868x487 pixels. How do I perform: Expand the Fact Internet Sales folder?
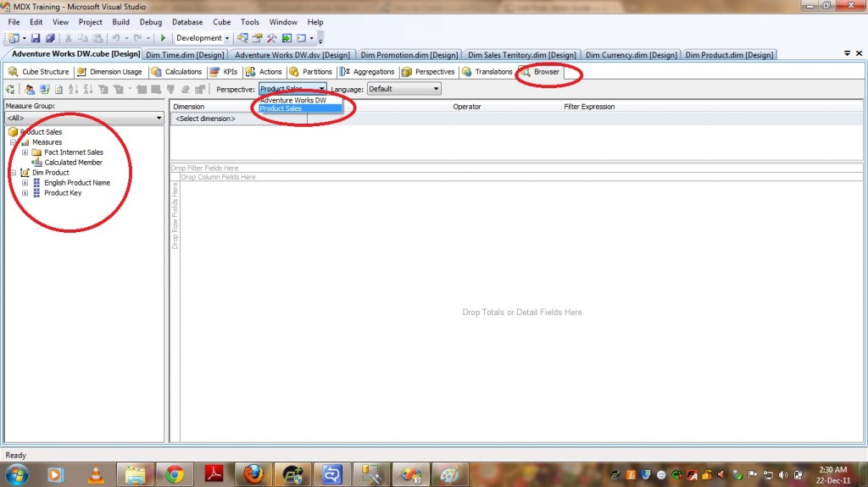25,152
